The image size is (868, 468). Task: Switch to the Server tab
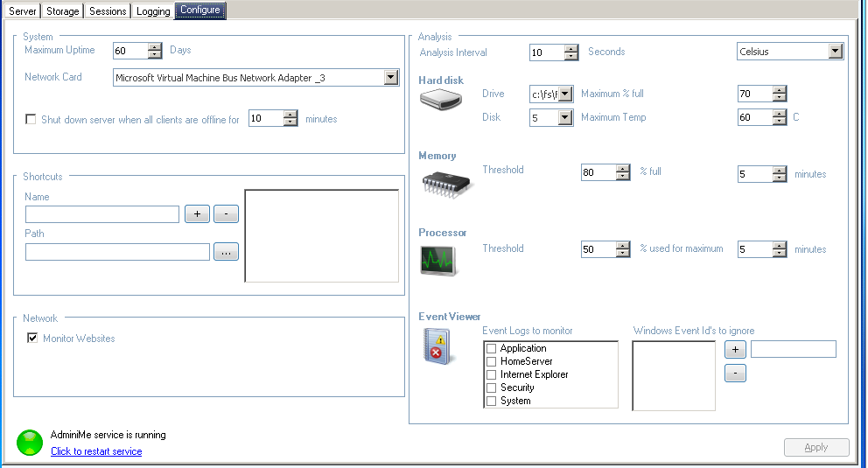click(22, 11)
